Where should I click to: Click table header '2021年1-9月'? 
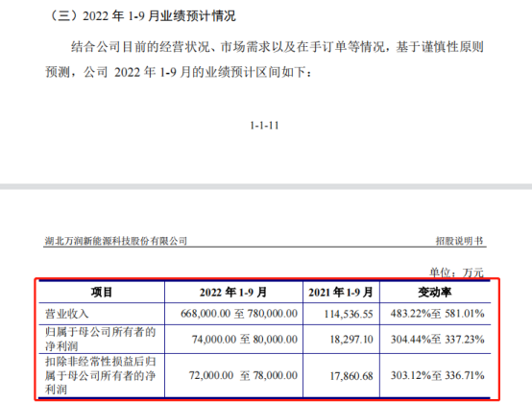[341, 293]
